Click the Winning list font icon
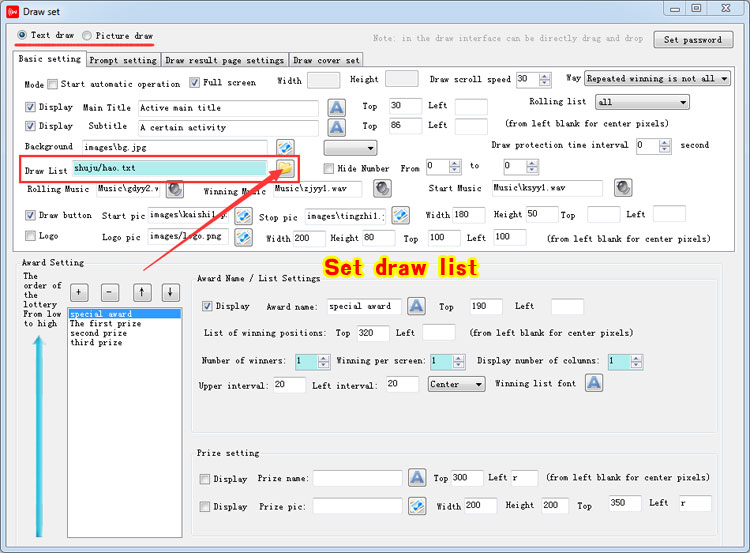This screenshot has width=750, height=553. [x=593, y=383]
